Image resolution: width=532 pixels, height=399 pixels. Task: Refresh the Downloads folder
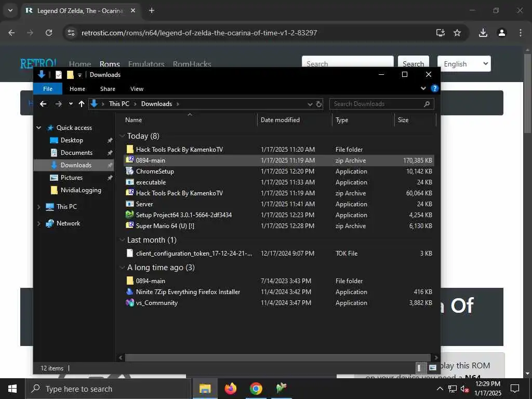319,104
